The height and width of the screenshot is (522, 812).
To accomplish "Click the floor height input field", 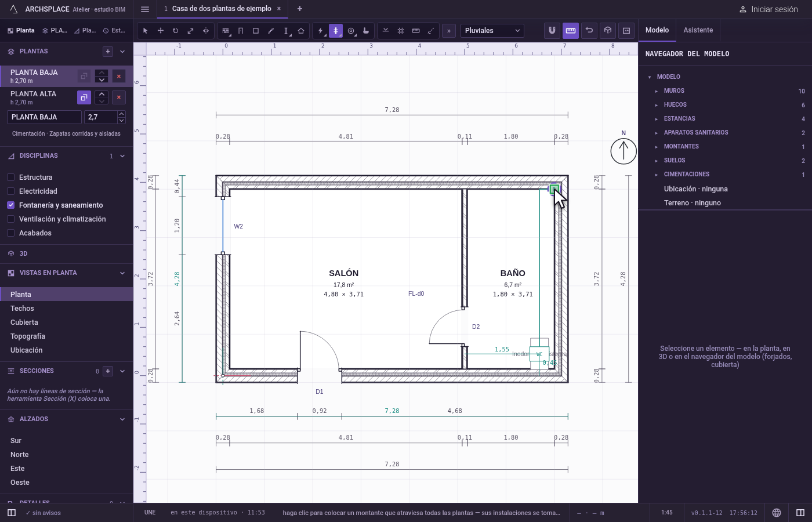I will (x=100, y=117).
